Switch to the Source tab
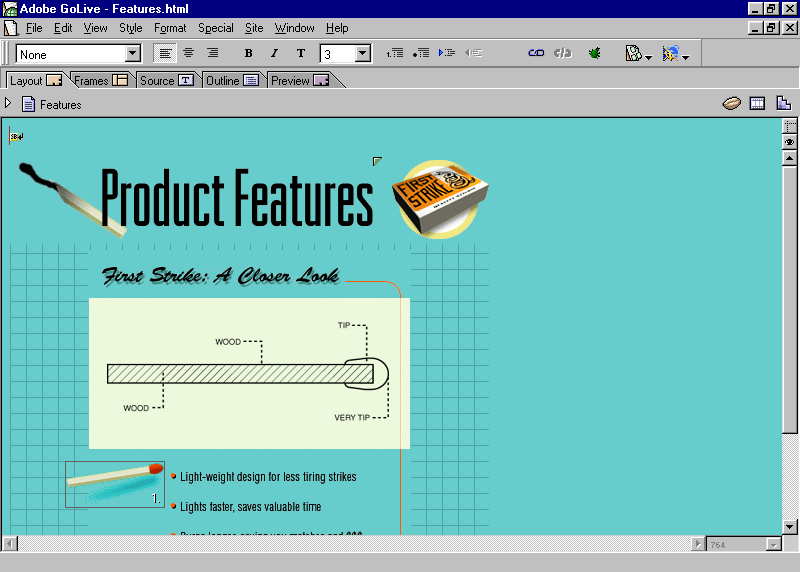800x572 pixels. pyautogui.click(x=166, y=81)
